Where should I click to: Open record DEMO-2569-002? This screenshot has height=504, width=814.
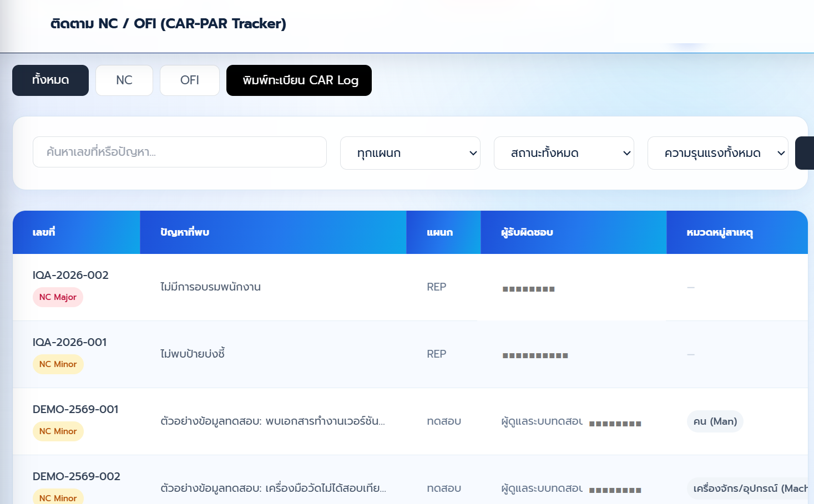click(x=76, y=476)
